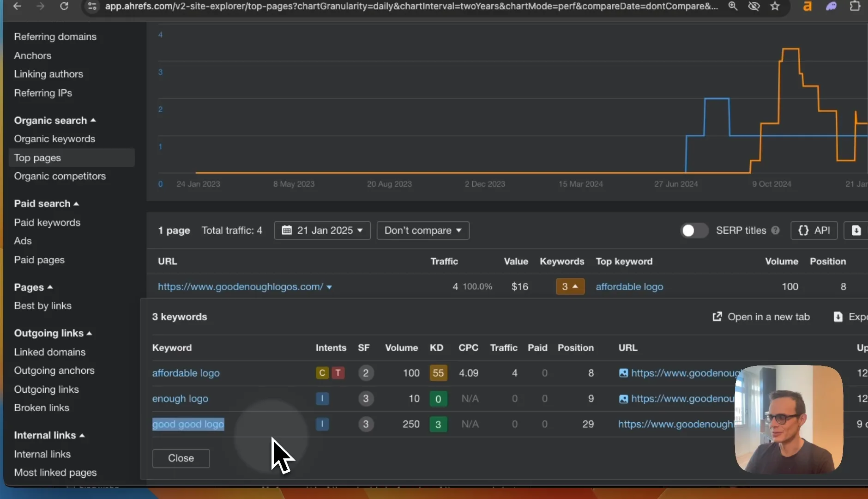The height and width of the screenshot is (499, 868).
Task: Click the Informational intent badge for enough logo
Action: coord(322,398)
